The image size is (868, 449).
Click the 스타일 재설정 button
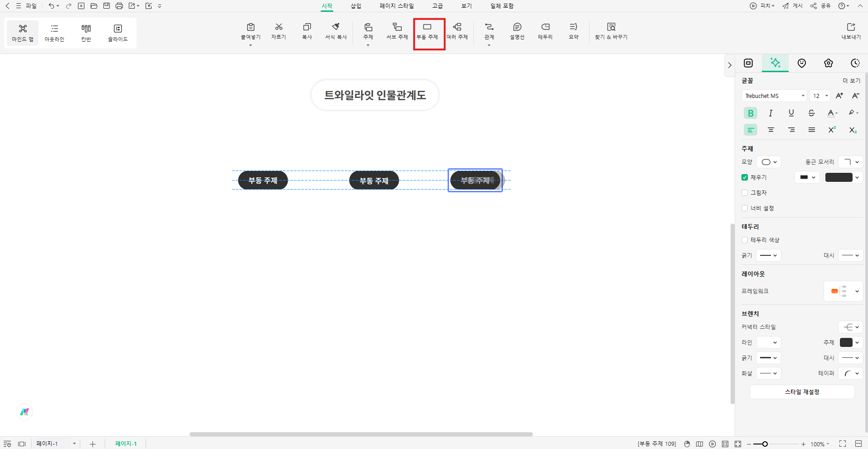(x=802, y=392)
